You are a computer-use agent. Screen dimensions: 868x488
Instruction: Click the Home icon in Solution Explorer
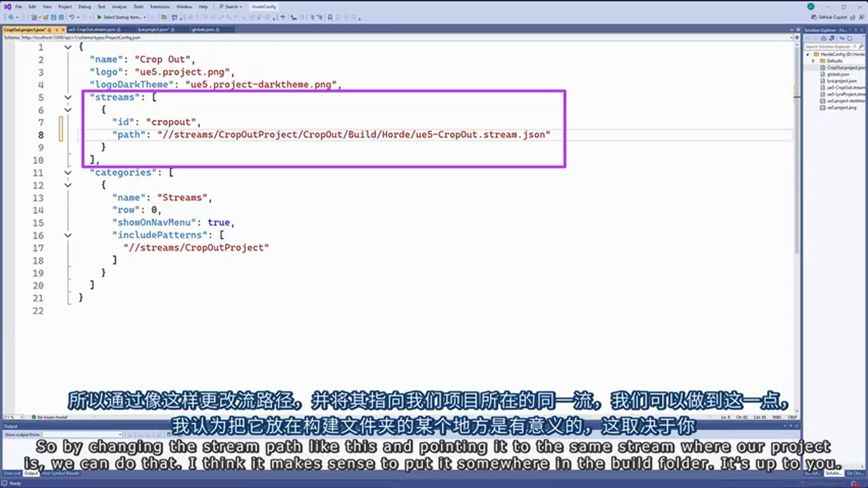(824, 38)
